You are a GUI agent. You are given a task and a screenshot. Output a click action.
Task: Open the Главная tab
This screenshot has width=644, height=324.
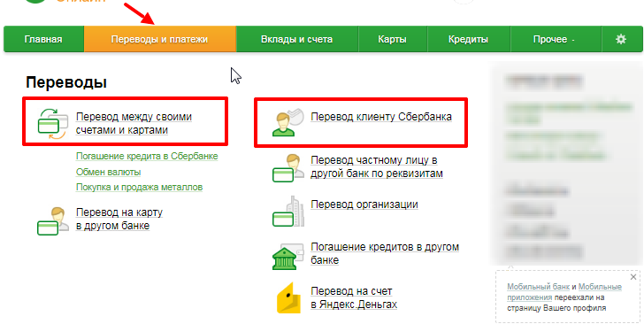43,40
